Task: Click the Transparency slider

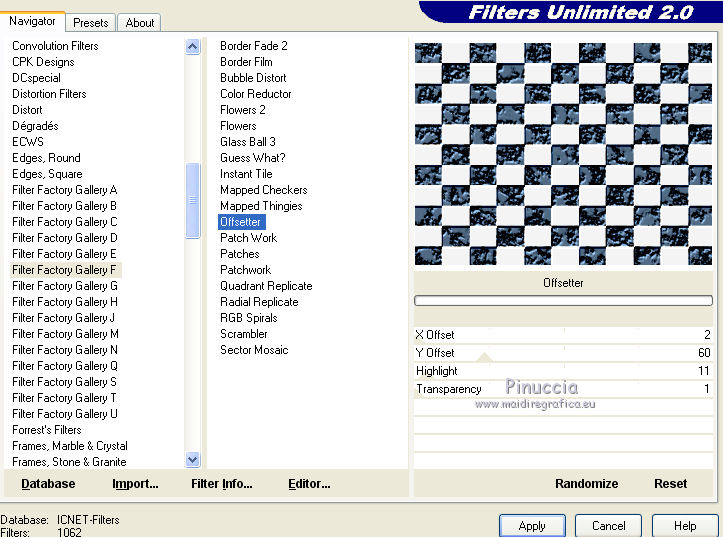Action: [563, 389]
